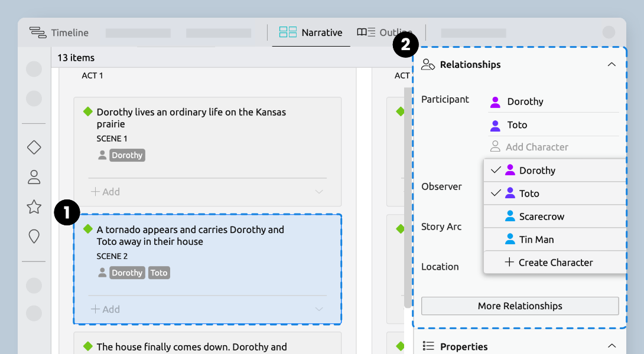Expand Scene 1 card dropdown chevron
Screen dimensions: 644x354
pyautogui.click(x=319, y=192)
